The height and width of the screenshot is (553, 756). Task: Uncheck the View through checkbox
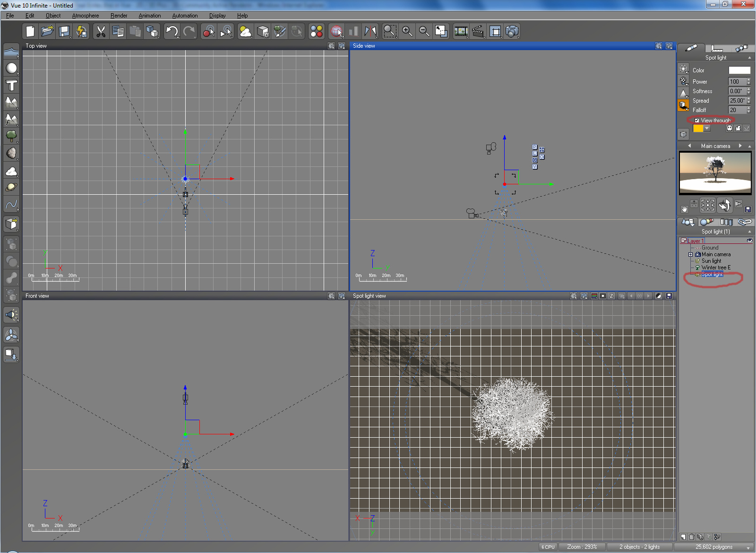click(x=696, y=121)
